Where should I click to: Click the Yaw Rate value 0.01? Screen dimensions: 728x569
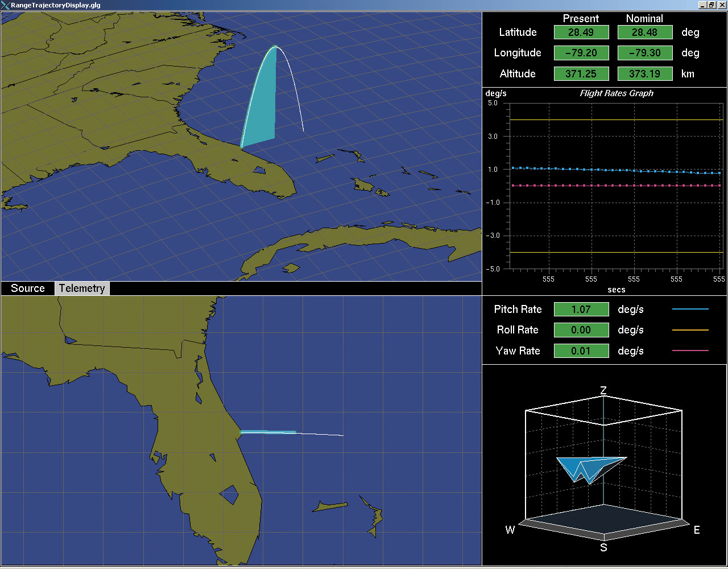click(581, 351)
